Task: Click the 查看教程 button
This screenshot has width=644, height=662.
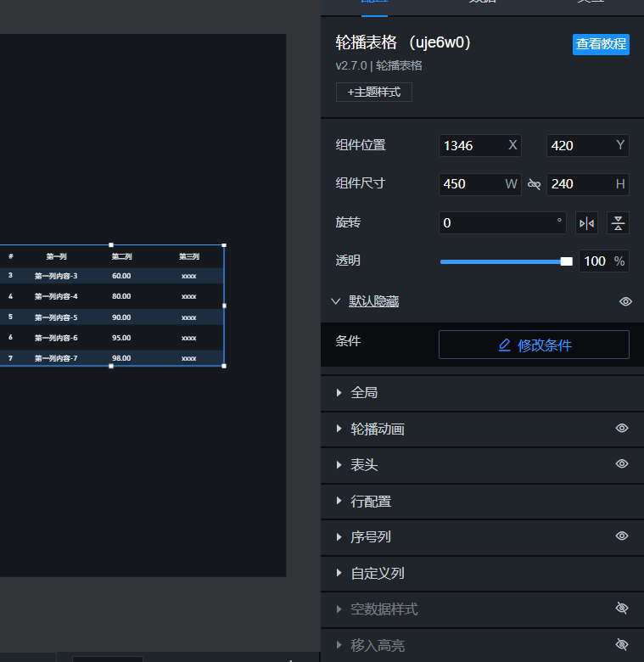Action: [x=601, y=44]
